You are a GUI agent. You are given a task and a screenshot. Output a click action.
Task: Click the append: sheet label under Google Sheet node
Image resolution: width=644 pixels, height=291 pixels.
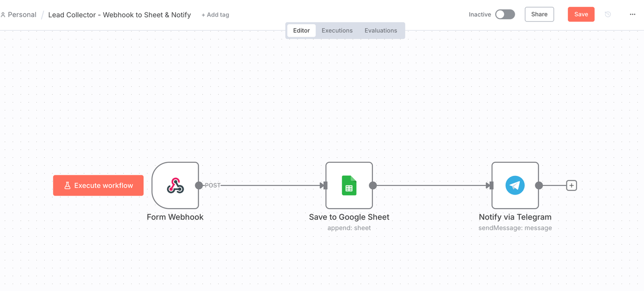coord(349,228)
